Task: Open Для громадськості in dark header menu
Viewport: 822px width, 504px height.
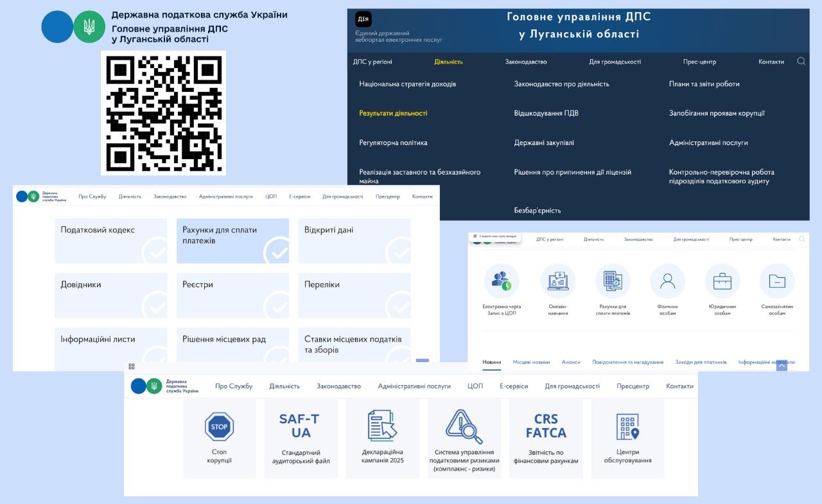Action: point(615,62)
